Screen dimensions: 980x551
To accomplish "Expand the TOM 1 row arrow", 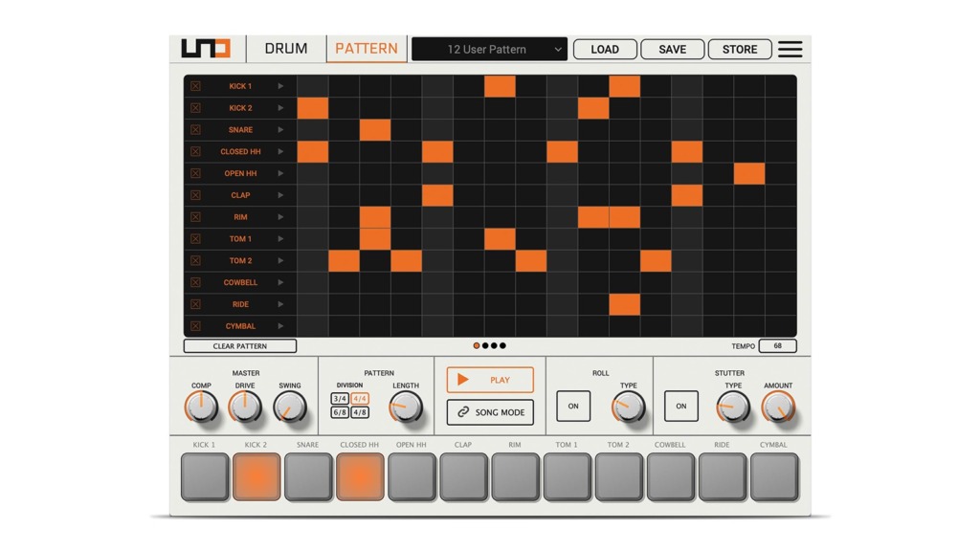I will click(x=280, y=238).
